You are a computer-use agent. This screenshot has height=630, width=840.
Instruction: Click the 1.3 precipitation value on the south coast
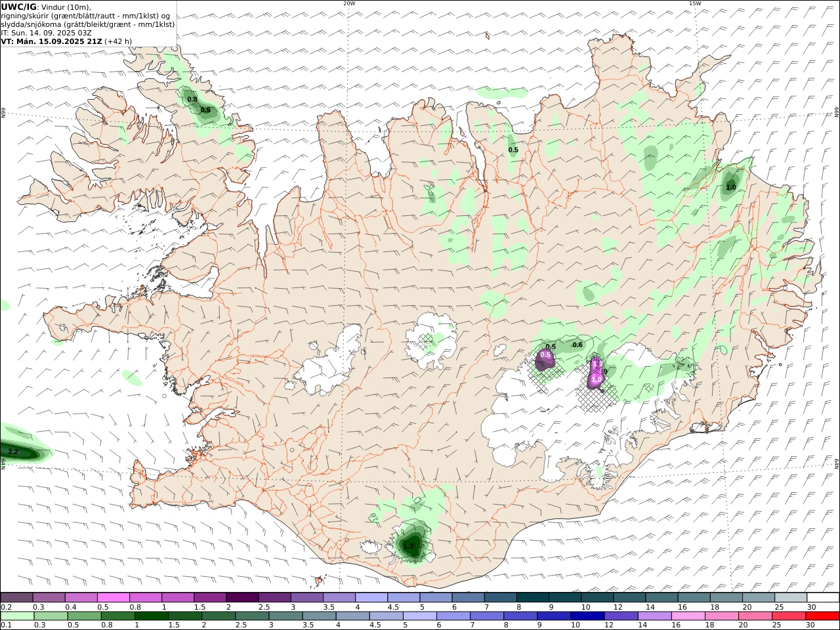[408, 546]
